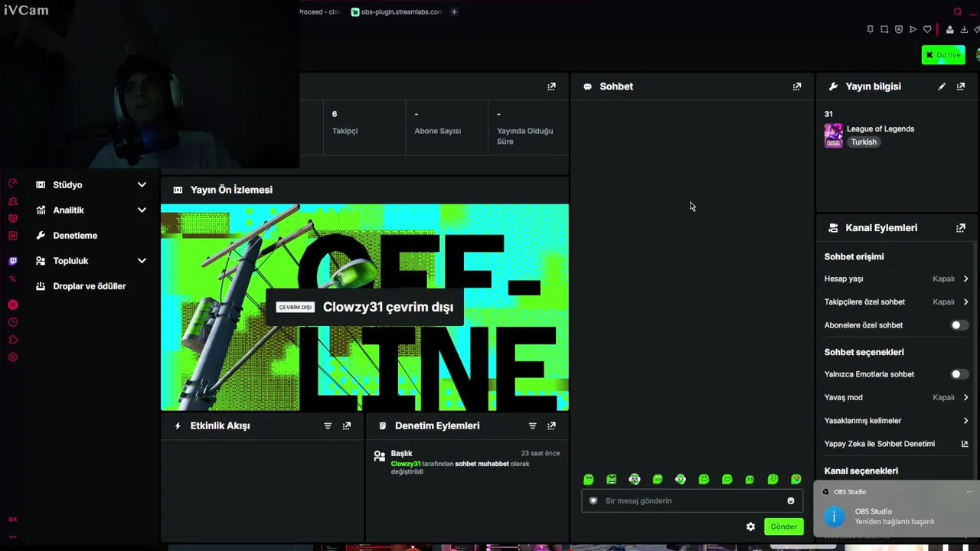This screenshot has height=551, width=980.
Task: Open the puzzle piece extensions icon in the sidebar
Action: point(13,340)
